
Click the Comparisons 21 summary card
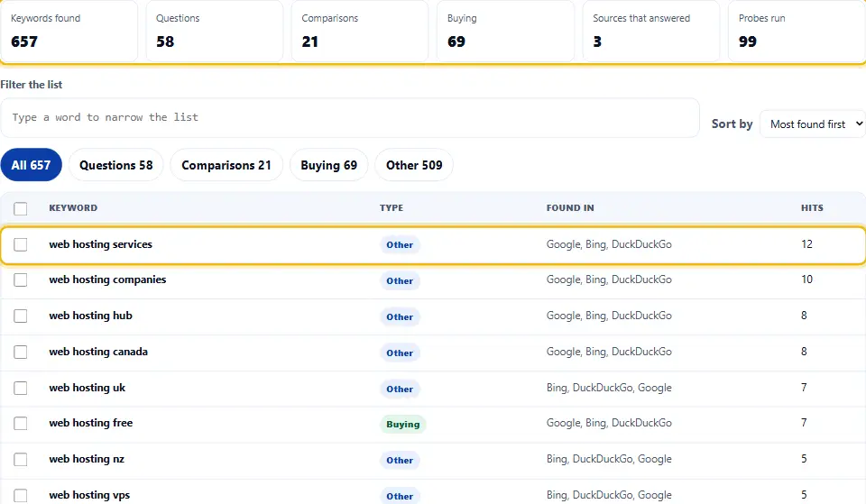(360, 31)
